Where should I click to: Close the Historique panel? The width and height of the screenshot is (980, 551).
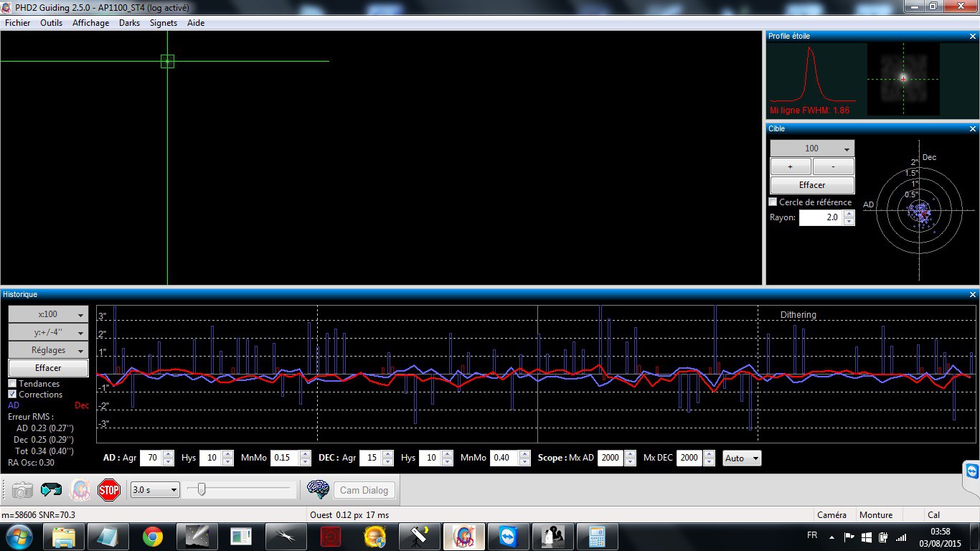(x=973, y=295)
